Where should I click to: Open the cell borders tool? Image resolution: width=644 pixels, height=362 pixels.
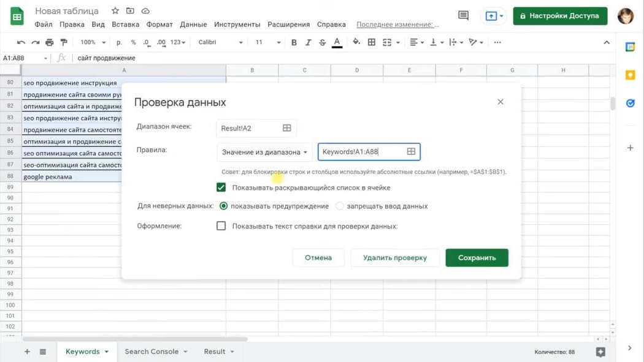[x=371, y=42]
